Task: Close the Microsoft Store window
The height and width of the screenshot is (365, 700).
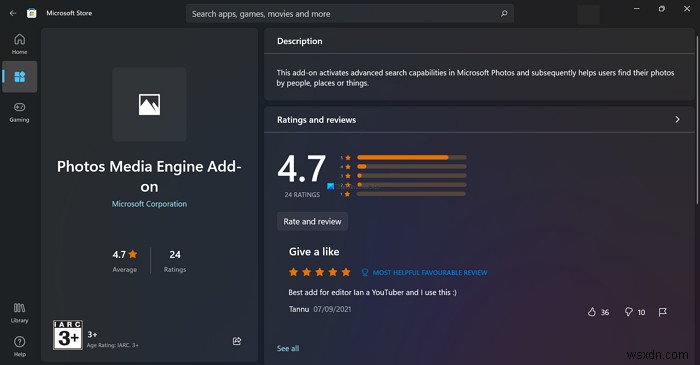Action: 687,9
